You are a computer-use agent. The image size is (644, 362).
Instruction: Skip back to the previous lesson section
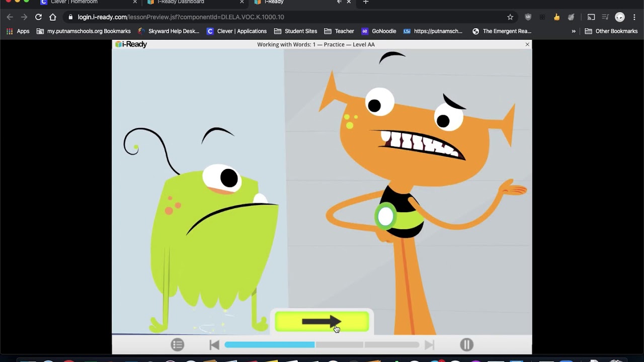[x=214, y=344]
